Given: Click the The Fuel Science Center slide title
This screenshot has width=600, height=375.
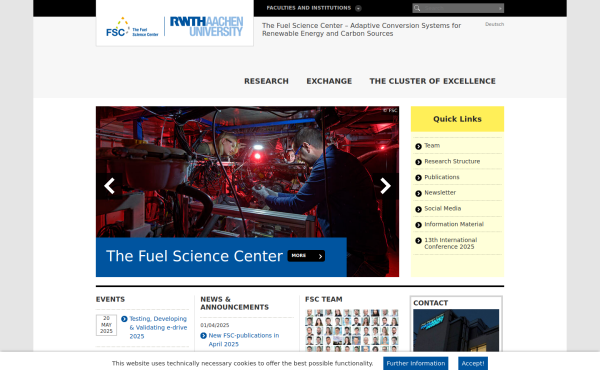Looking at the screenshot, I should (194, 256).
